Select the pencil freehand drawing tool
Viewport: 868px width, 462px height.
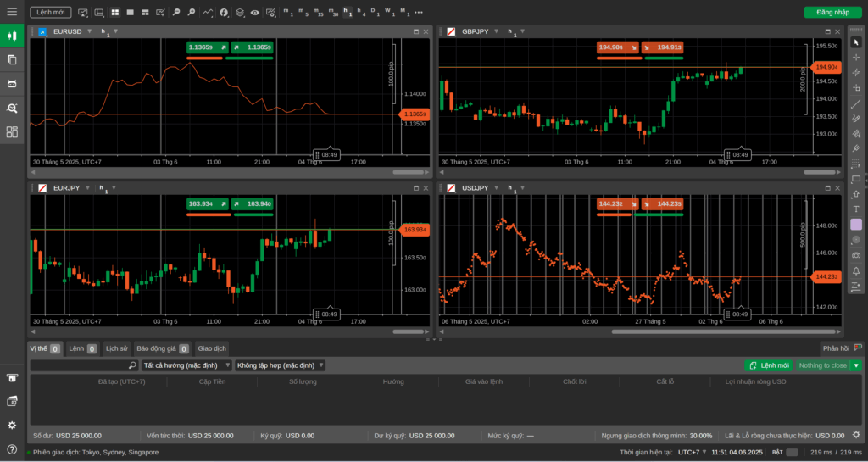coord(856,119)
